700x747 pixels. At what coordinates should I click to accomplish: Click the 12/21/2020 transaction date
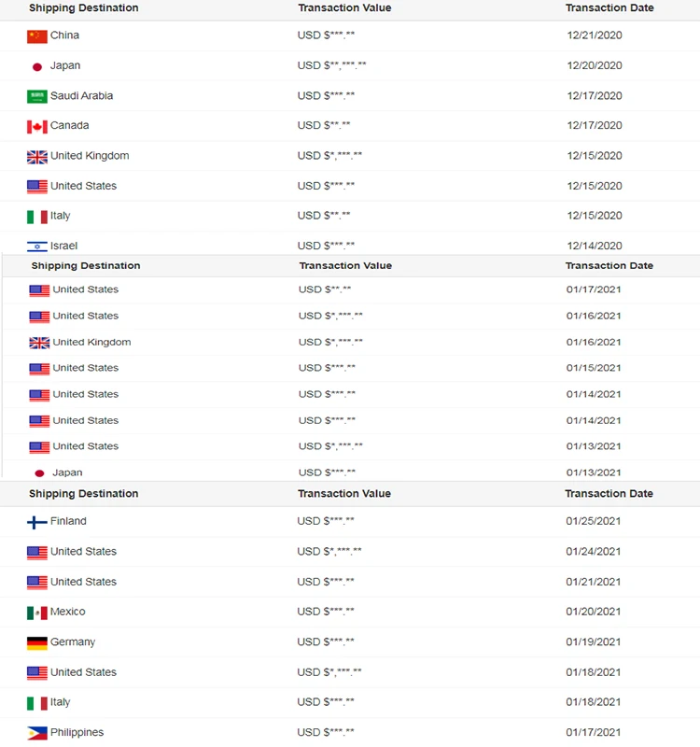click(x=594, y=35)
